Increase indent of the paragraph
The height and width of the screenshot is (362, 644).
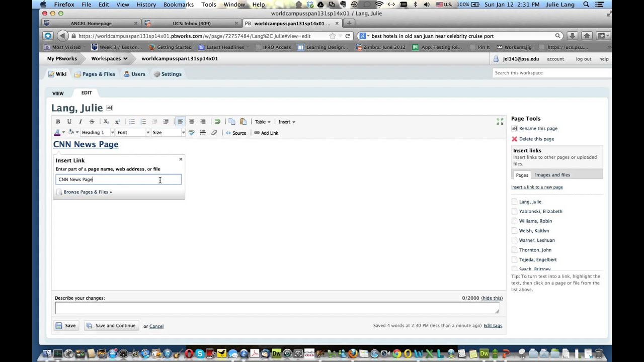tap(166, 122)
